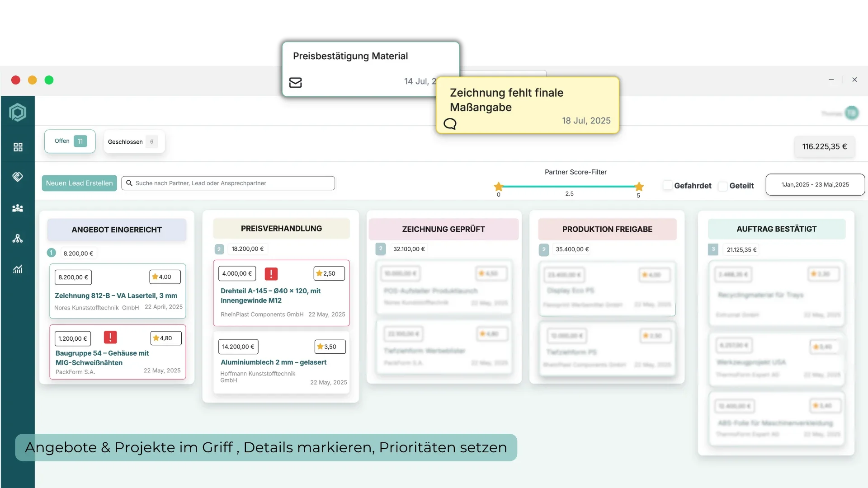Click the hexagon app logo
This screenshot has width=868, height=488.
click(x=18, y=112)
